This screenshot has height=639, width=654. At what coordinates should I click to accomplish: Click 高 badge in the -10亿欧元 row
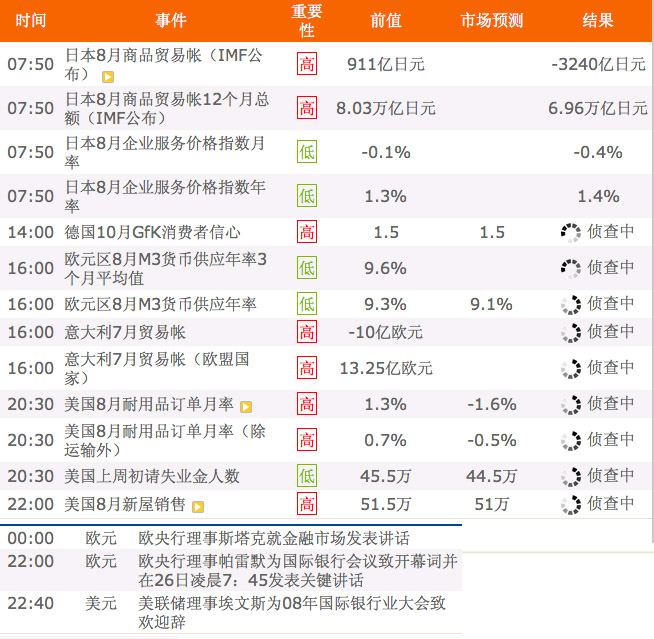(307, 332)
